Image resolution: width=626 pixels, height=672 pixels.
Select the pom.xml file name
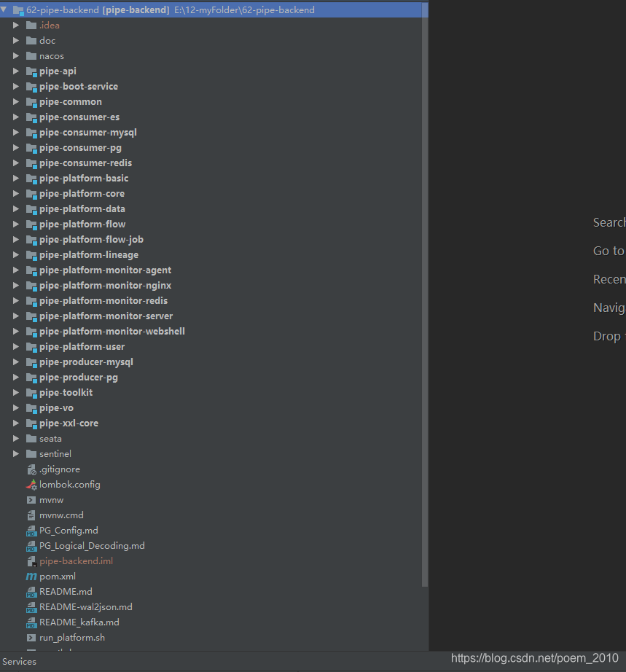tap(58, 577)
